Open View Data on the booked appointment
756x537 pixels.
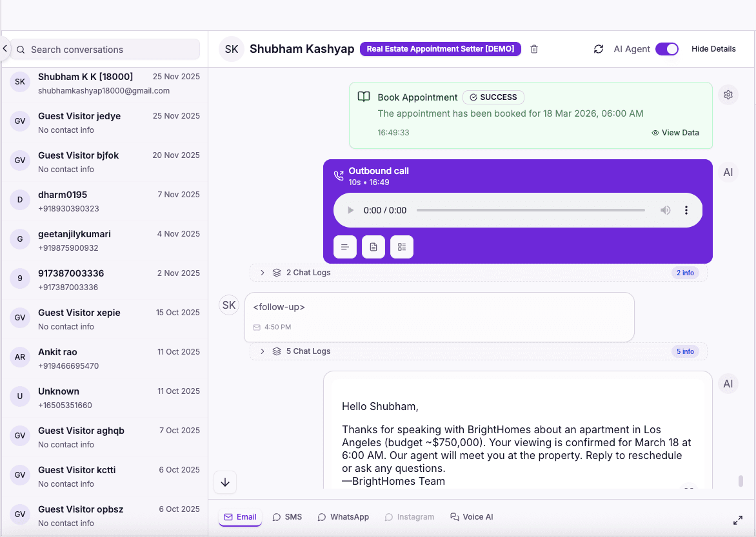click(x=675, y=132)
